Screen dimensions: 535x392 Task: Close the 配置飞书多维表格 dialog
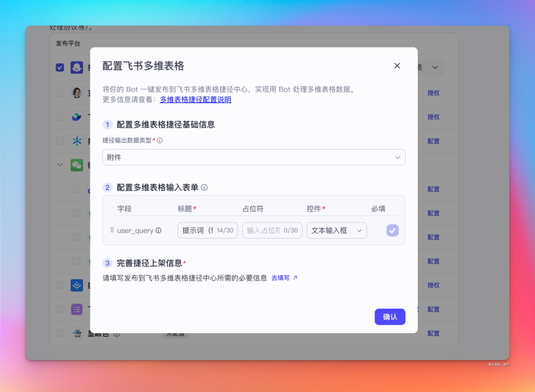click(x=397, y=66)
